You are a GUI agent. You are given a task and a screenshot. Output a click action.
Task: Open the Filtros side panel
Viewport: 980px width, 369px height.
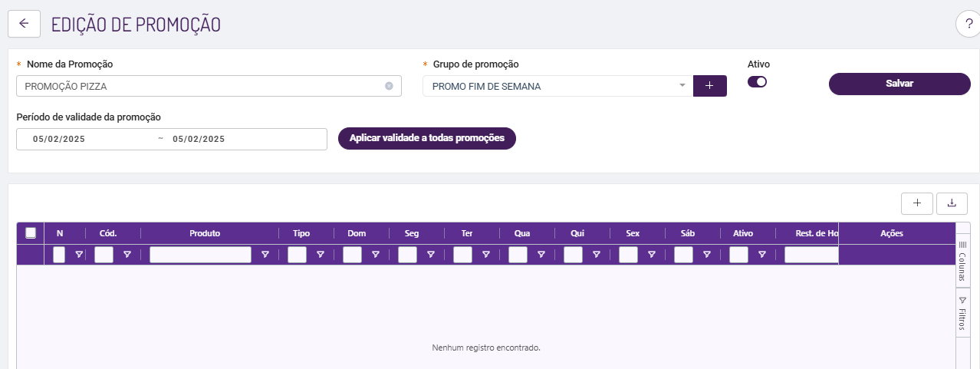(962, 313)
